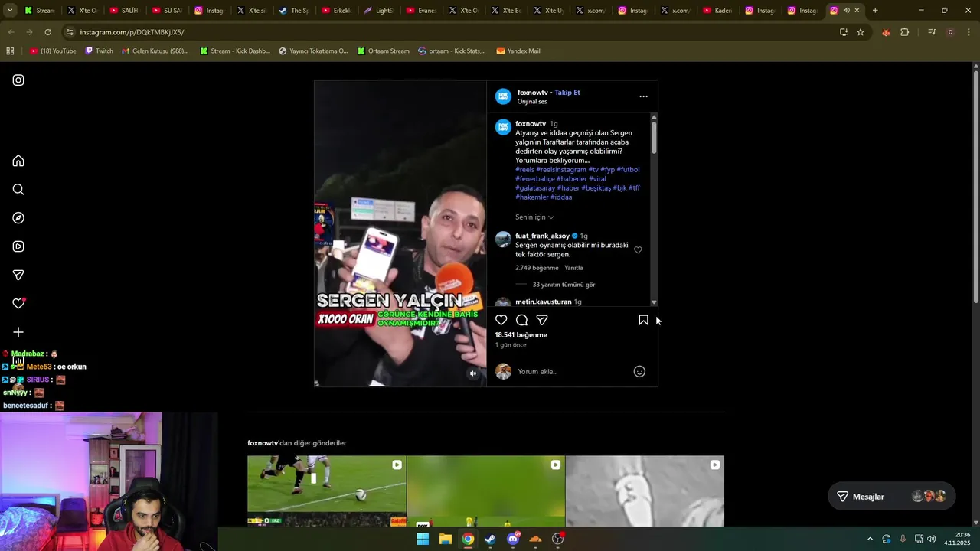Open the Twitch bookmark
This screenshot has width=980, height=551.
[99, 51]
